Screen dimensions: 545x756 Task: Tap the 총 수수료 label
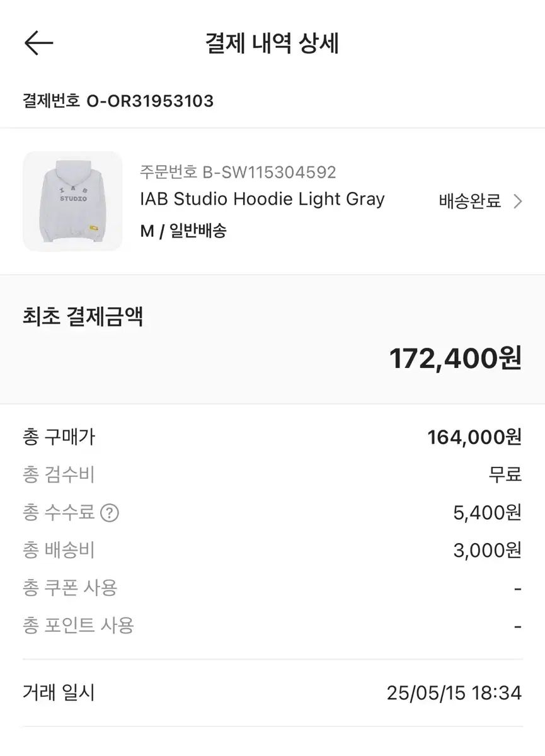pos(59,513)
